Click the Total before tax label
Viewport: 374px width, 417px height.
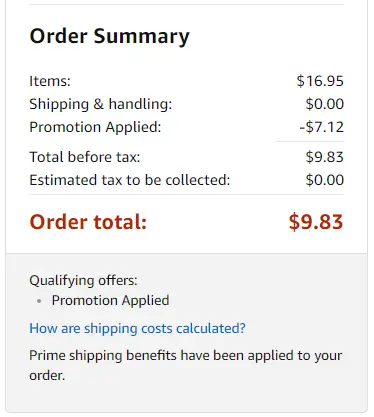85,157
